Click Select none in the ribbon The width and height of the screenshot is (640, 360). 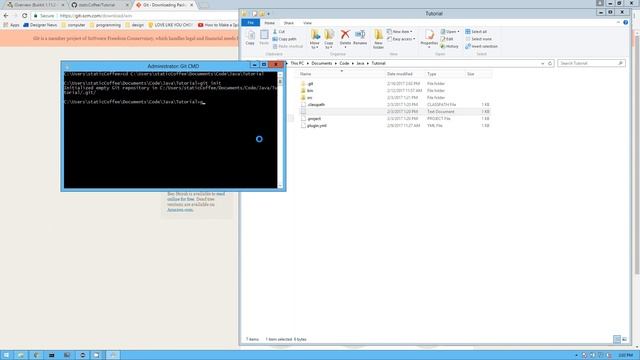478,39
